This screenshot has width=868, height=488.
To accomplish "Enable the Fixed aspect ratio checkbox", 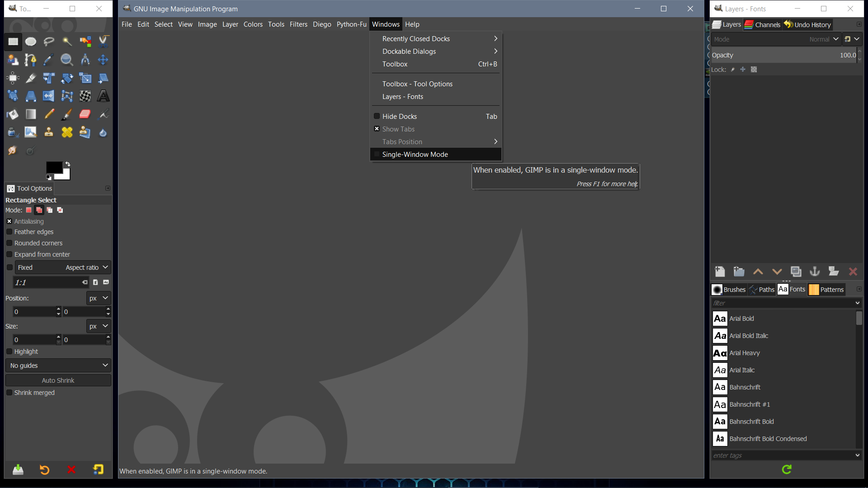I will [x=9, y=267].
